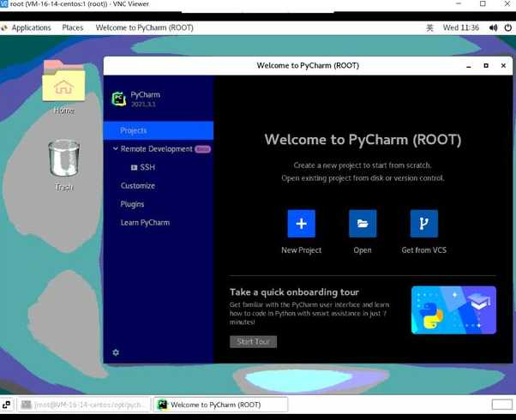The image size is (516, 420).
Task: Click the onboarding tour illustration
Action: pos(453,310)
